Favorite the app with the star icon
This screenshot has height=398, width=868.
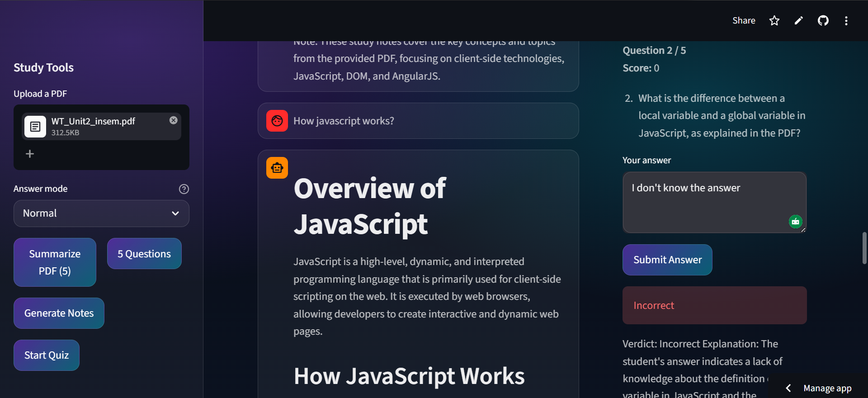click(774, 21)
